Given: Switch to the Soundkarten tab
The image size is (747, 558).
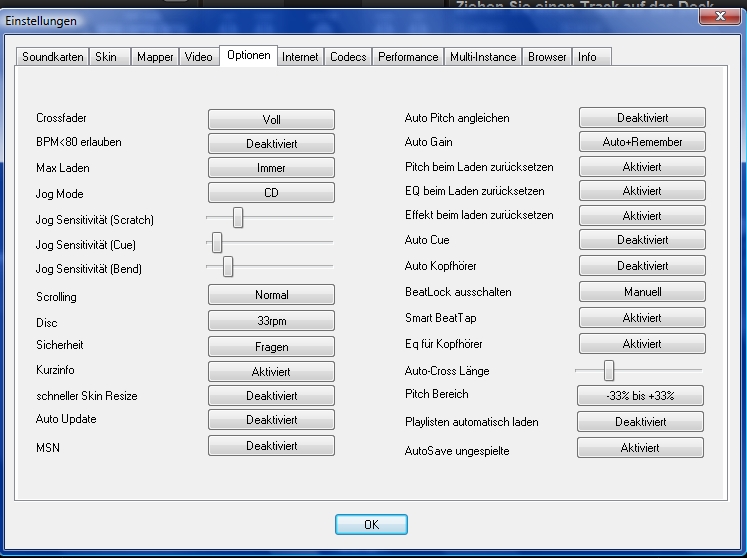Looking at the screenshot, I should point(54,57).
